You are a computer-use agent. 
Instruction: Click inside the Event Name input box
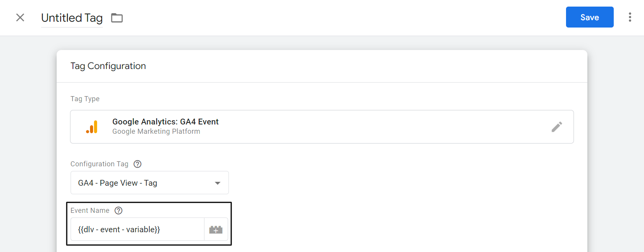click(x=137, y=229)
